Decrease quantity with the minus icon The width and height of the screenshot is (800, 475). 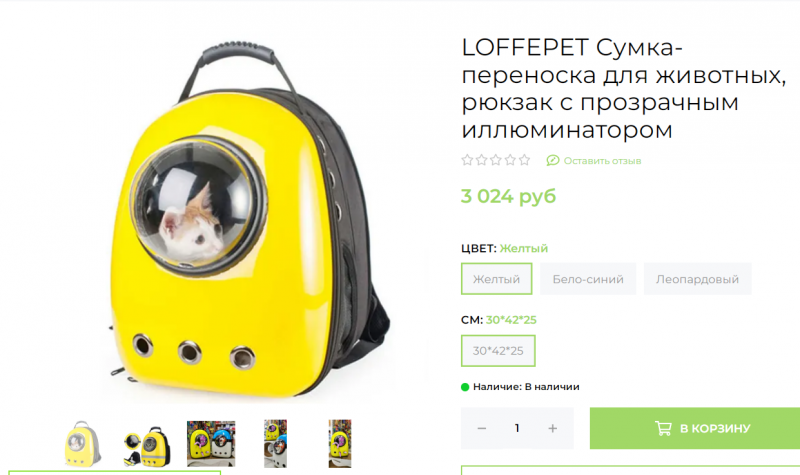[482, 429]
